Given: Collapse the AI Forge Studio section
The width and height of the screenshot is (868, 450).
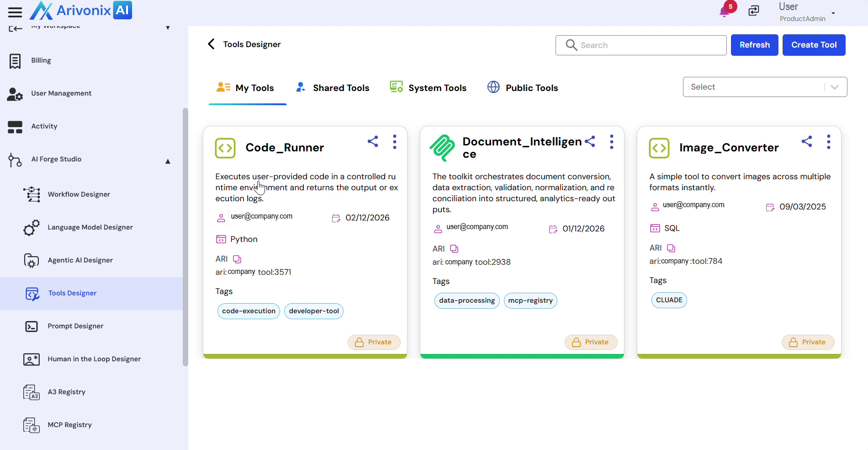Looking at the screenshot, I should (168, 161).
